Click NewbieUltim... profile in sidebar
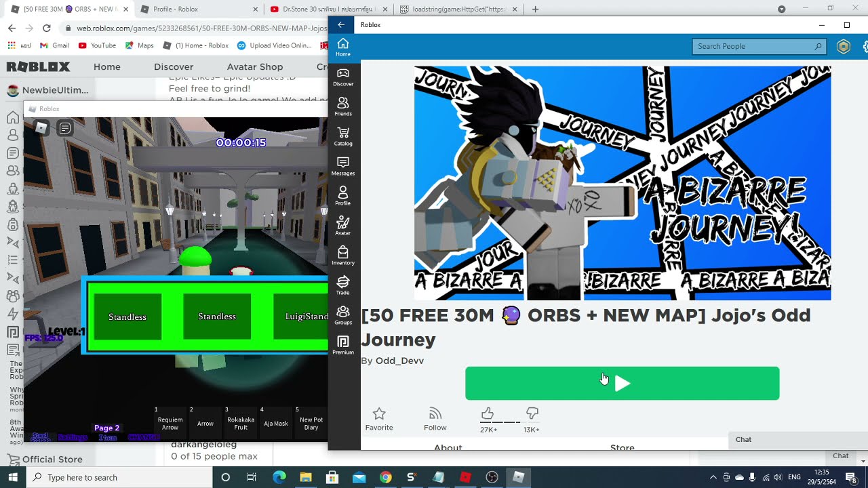The width and height of the screenshot is (868, 488). (47, 90)
